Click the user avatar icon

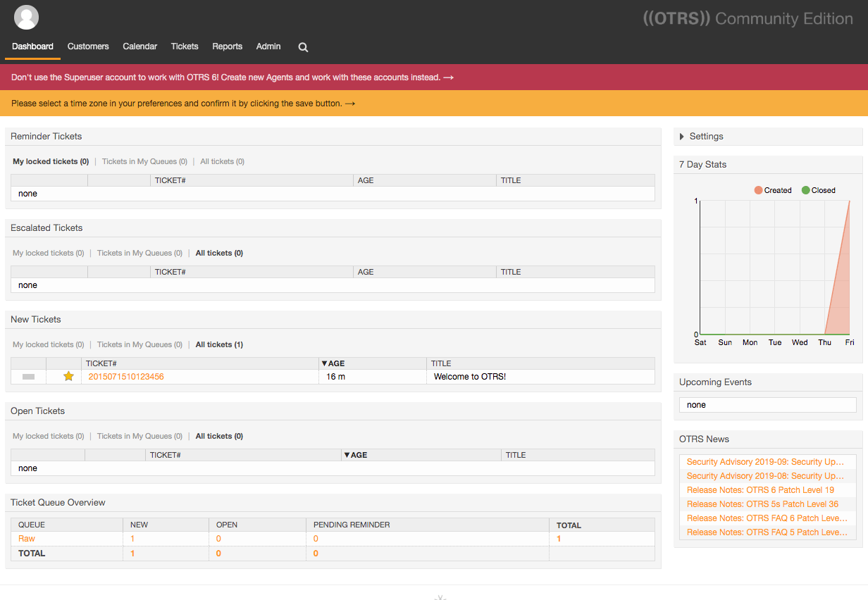point(27,17)
